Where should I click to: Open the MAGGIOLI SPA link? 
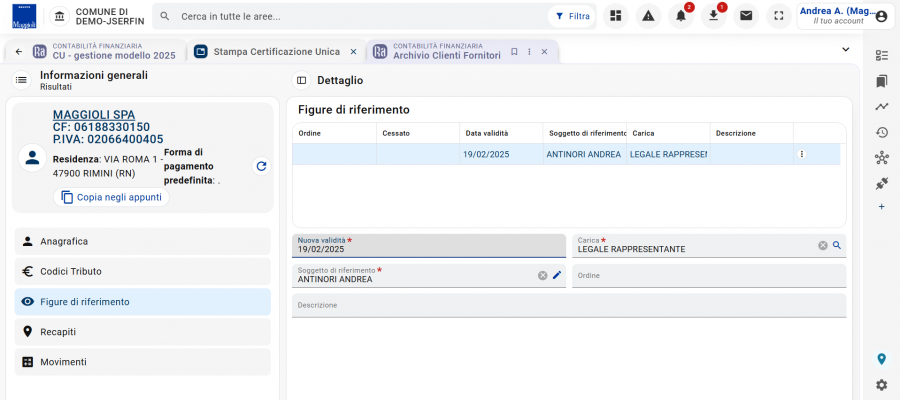[x=94, y=115]
